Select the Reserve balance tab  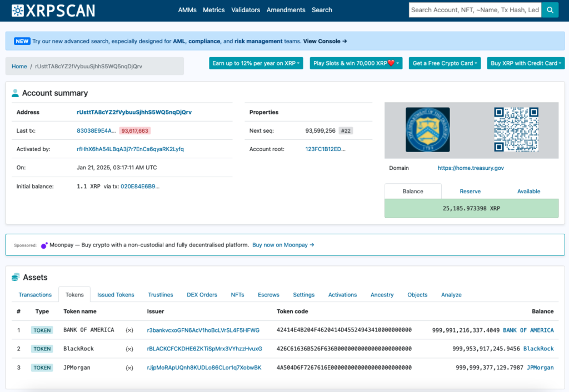[x=470, y=192]
